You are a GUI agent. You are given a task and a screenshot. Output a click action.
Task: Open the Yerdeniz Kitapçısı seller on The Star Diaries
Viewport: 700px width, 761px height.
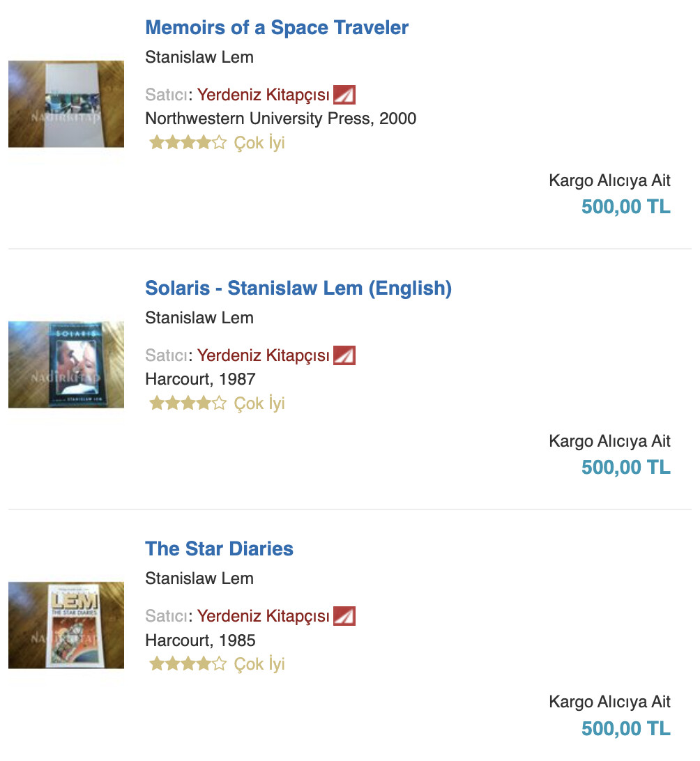tap(263, 616)
